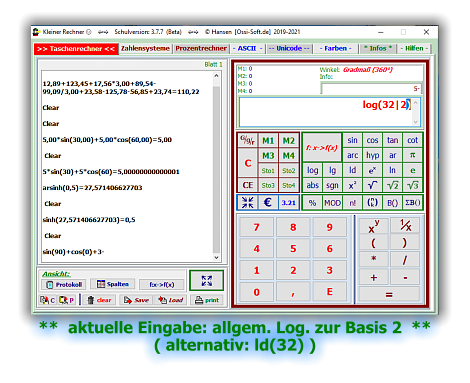The height and width of the screenshot is (383, 470).
Task: Click the collapse arrows icon button
Action: pyautogui.click(x=247, y=202)
